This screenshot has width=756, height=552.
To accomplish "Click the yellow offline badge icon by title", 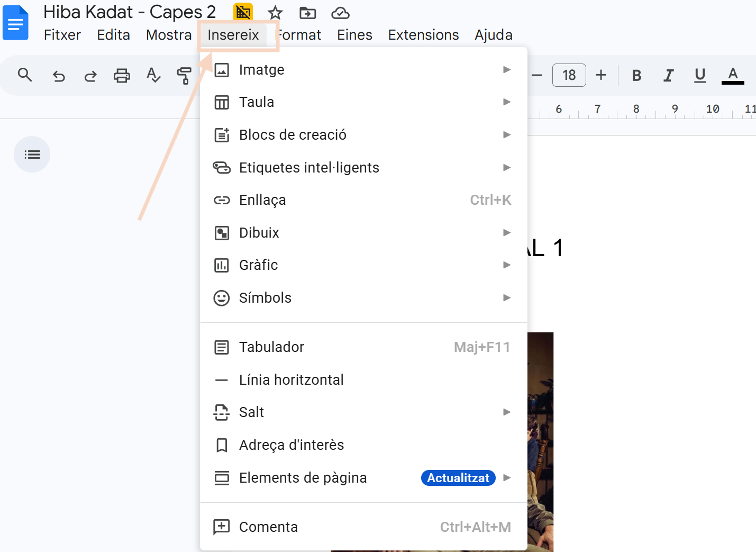I will (x=243, y=12).
